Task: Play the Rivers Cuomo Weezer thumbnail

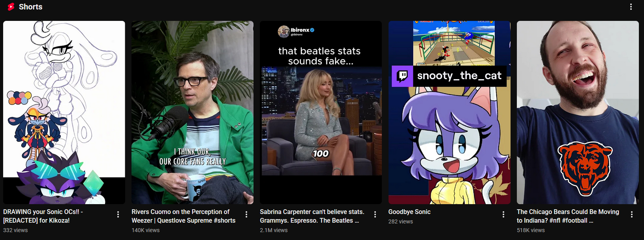Action: pyautogui.click(x=192, y=112)
